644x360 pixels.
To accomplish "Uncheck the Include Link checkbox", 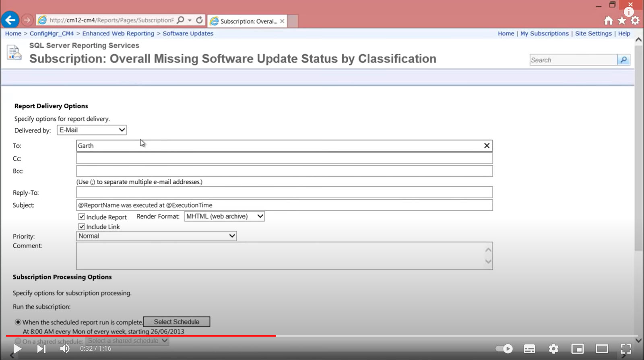I will click(82, 226).
